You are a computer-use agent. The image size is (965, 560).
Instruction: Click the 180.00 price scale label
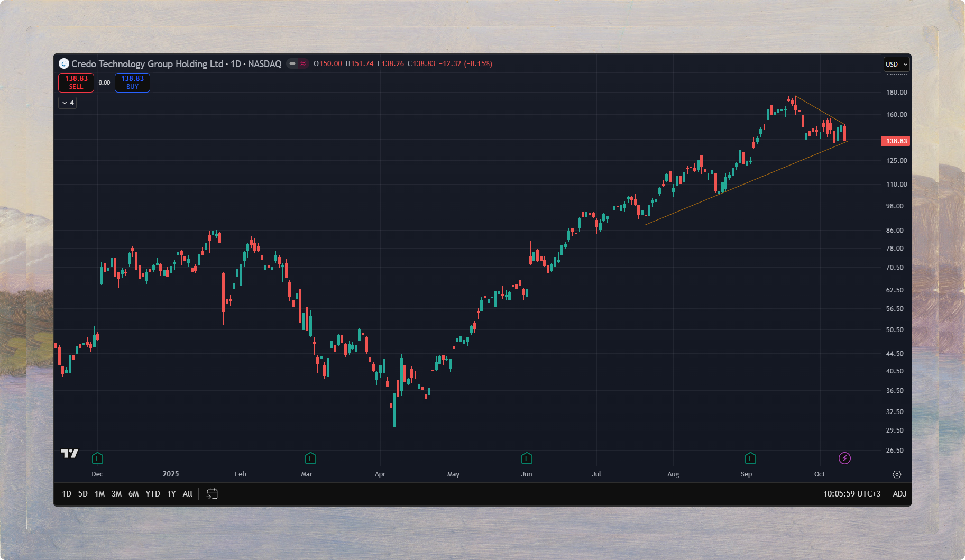click(896, 92)
